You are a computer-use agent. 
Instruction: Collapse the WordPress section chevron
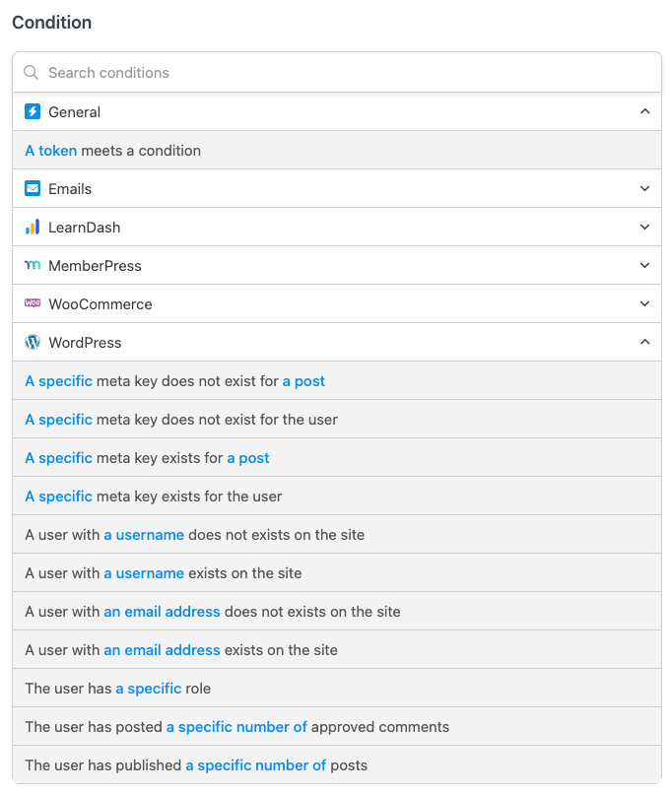[x=644, y=342]
